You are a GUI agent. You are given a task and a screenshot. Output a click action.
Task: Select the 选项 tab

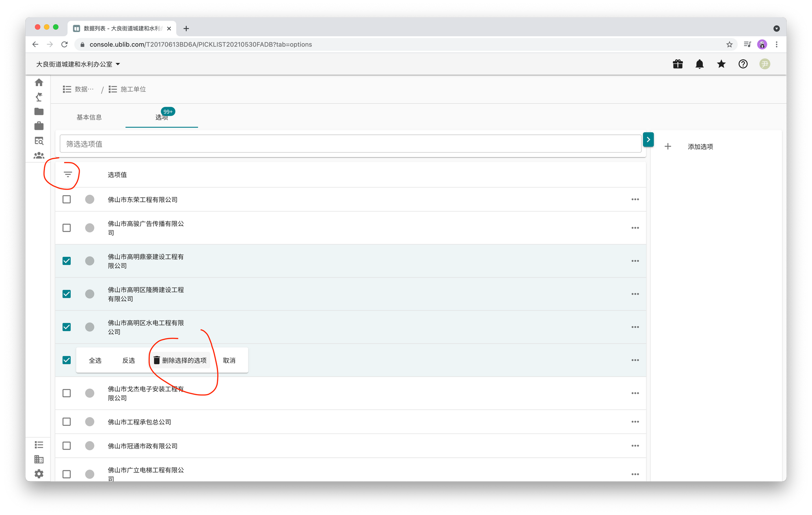pyautogui.click(x=162, y=117)
